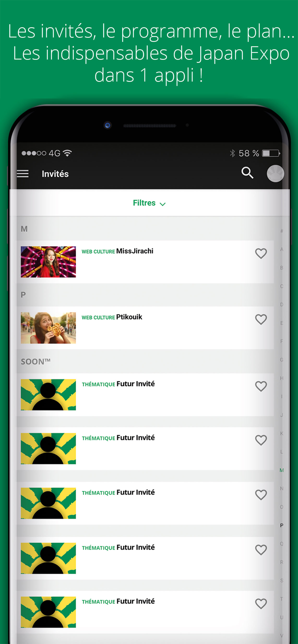The image size is (298, 644).
Task: Open the user profile avatar
Action: (275, 173)
